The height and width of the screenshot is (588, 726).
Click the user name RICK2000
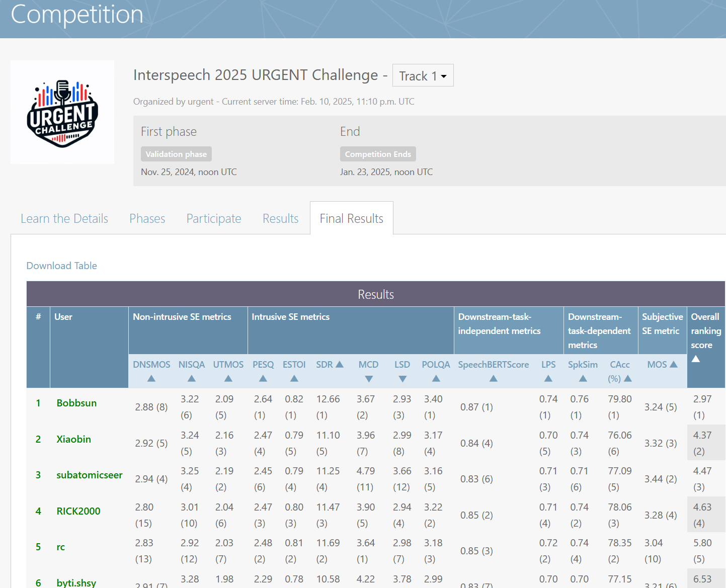click(78, 511)
